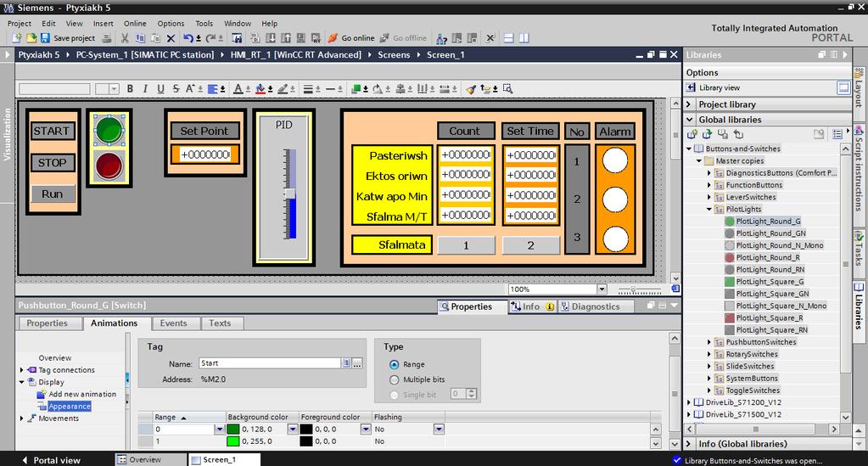
Task: Click the STOP button on HMI screen
Action: (52, 163)
